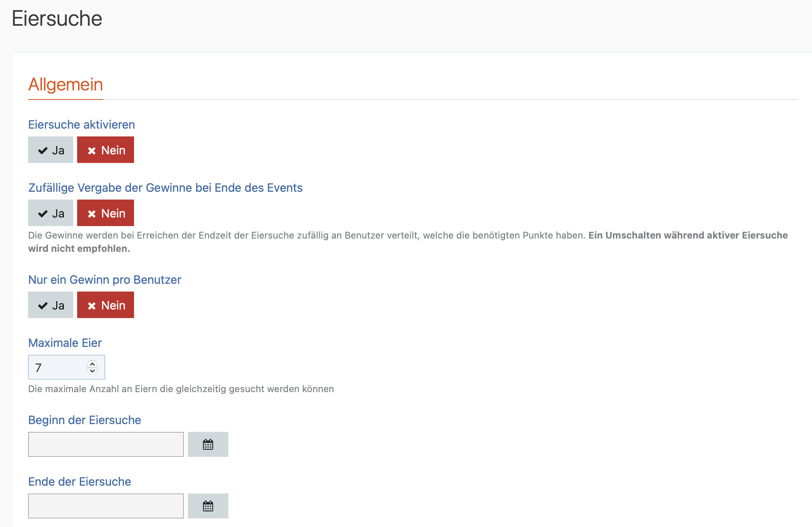Open calendar picker for Ende der Eiersuche

click(x=208, y=506)
